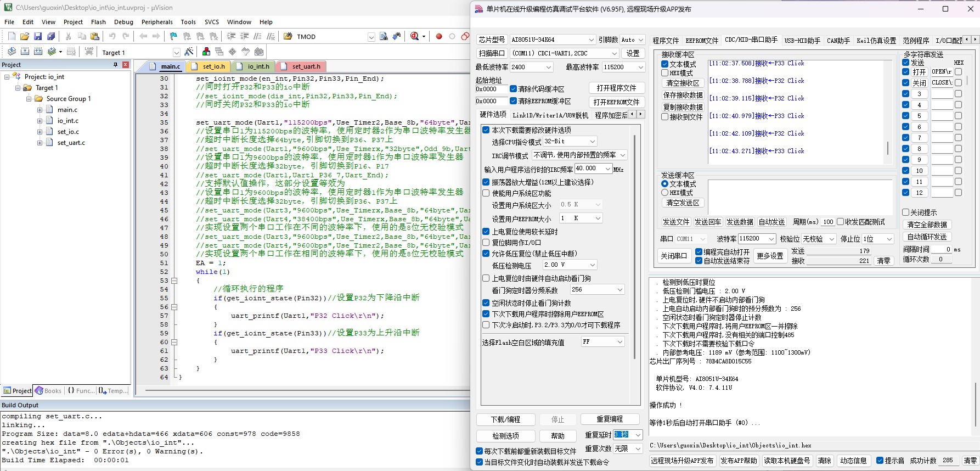This screenshot has width=980, height=471.
Task: Click the Download LOAD icon
Action: click(89, 52)
